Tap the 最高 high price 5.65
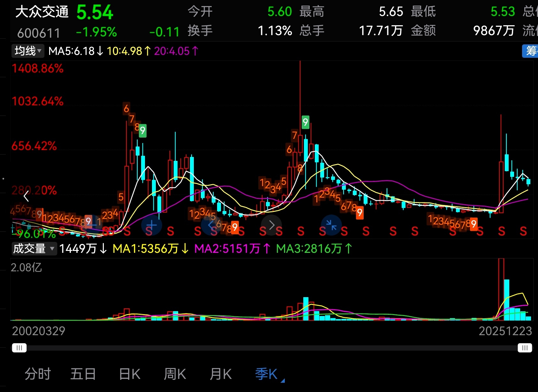This screenshot has height=392, width=538. 391,12
